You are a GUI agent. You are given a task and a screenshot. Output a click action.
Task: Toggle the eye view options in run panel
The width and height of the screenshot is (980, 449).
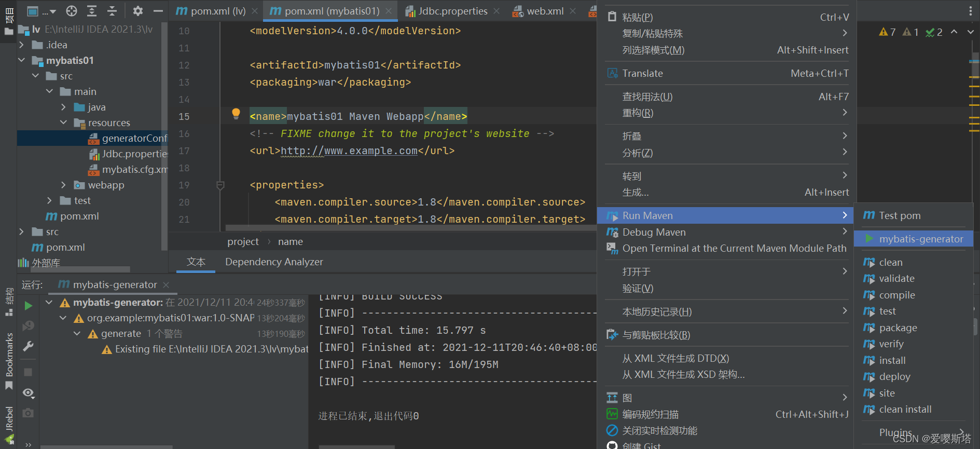click(29, 393)
